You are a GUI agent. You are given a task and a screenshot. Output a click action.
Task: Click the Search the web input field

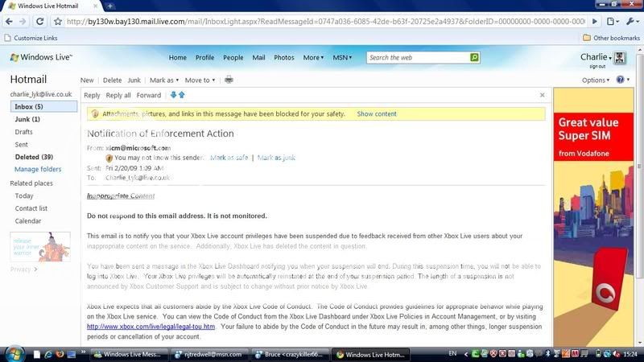click(x=417, y=58)
